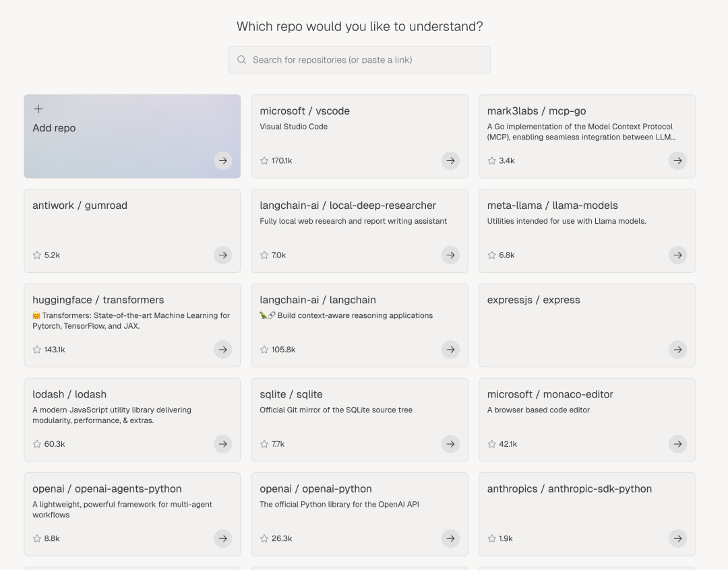Click 'Which repo would you like' heading

coord(359,26)
